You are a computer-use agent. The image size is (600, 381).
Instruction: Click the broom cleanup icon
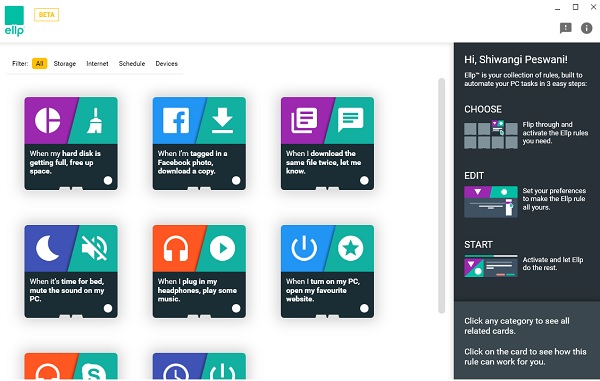[95, 121]
